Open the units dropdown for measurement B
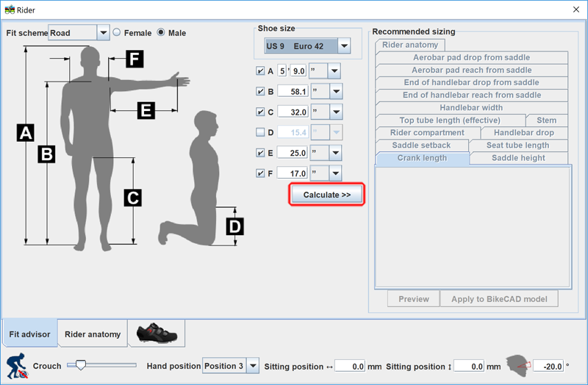Screen dimensions: 588x385 click(x=336, y=91)
